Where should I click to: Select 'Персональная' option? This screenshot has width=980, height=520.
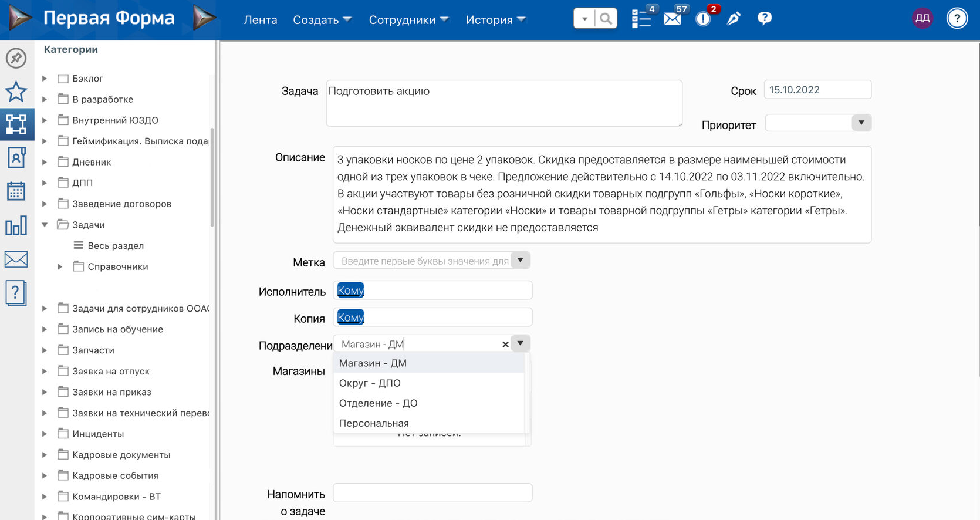(x=428, y=423)
